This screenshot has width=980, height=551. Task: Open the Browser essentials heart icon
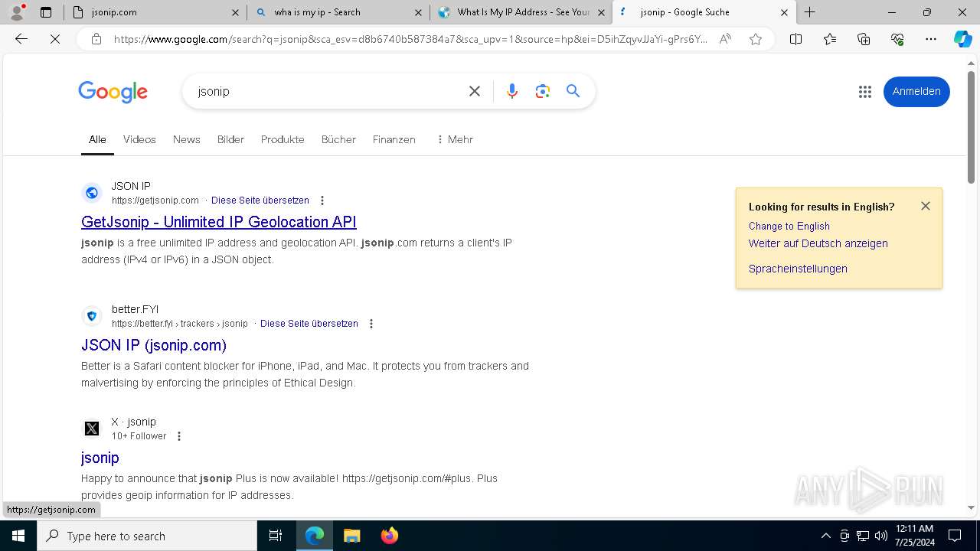pyautogui.click(x=897, y=39)
